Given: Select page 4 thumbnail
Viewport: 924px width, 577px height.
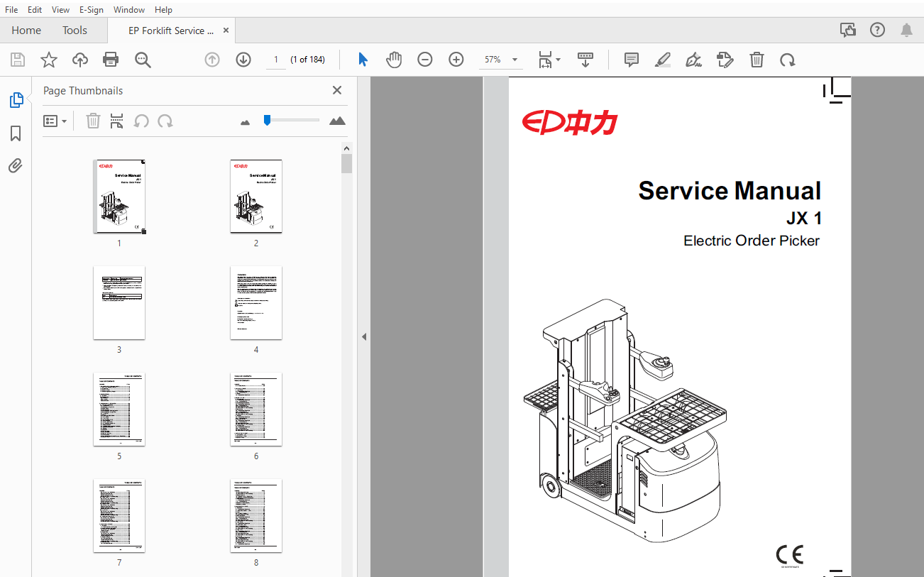Looking at the screenshot, I should pos(256,303).
